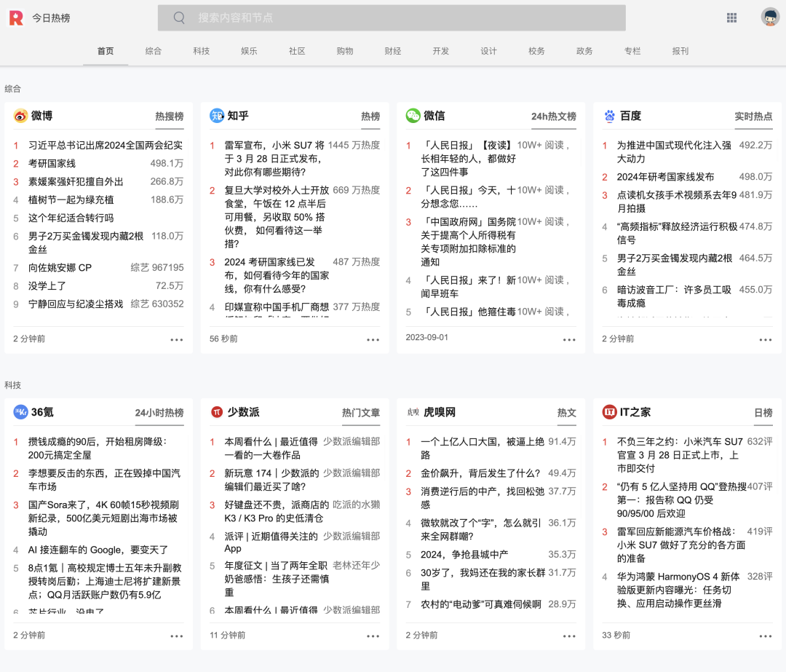Open the more options menu on the IT之家 card
This screenshot has width=786, height=672.
[765, 635]
